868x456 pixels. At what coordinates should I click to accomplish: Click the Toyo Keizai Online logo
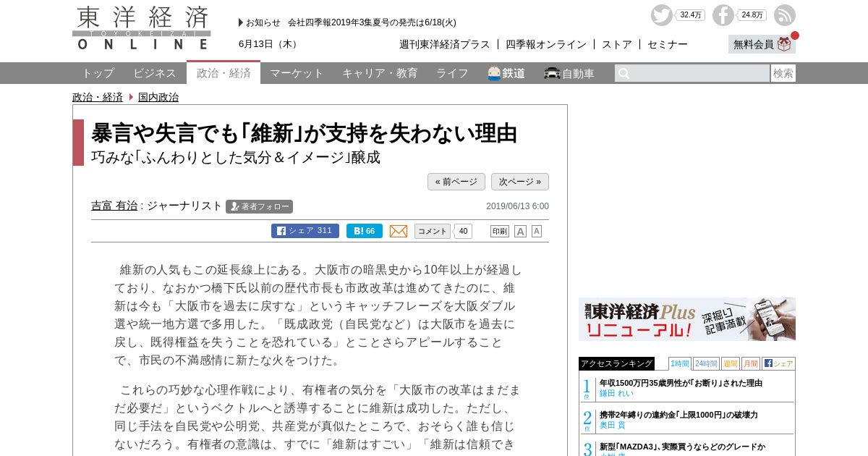coord(142,28)
